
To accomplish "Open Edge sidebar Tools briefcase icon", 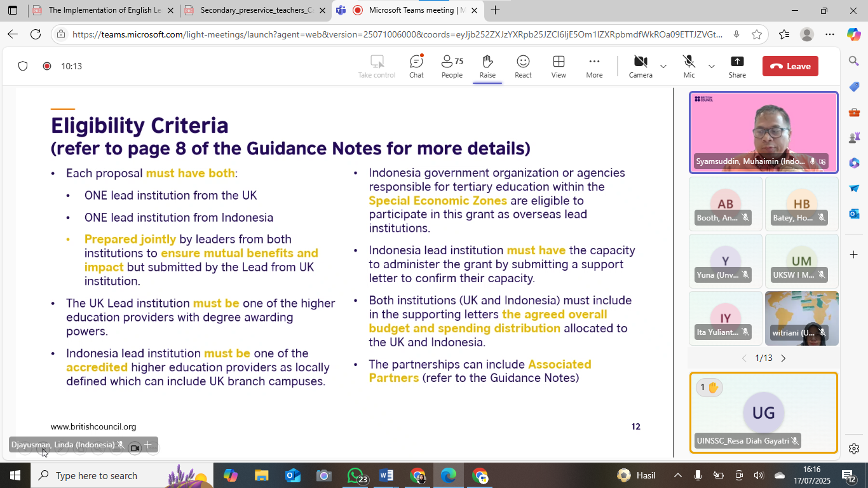I will pyautogui.click(x=853, y=112).
